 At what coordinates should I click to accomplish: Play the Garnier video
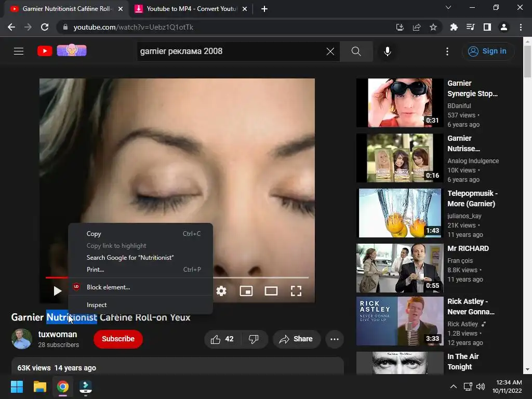pos(57,291)
